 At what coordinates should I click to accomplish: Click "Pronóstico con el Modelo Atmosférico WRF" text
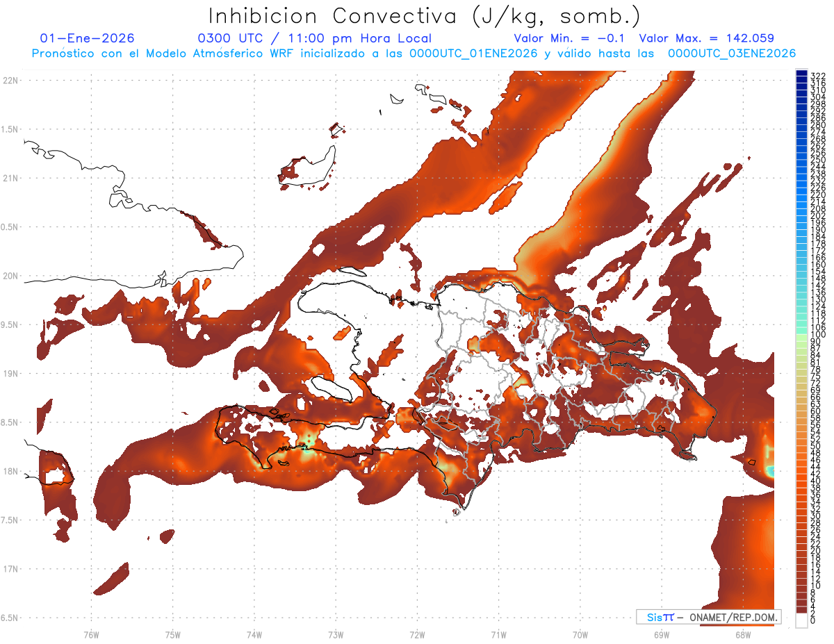point(164,53)
